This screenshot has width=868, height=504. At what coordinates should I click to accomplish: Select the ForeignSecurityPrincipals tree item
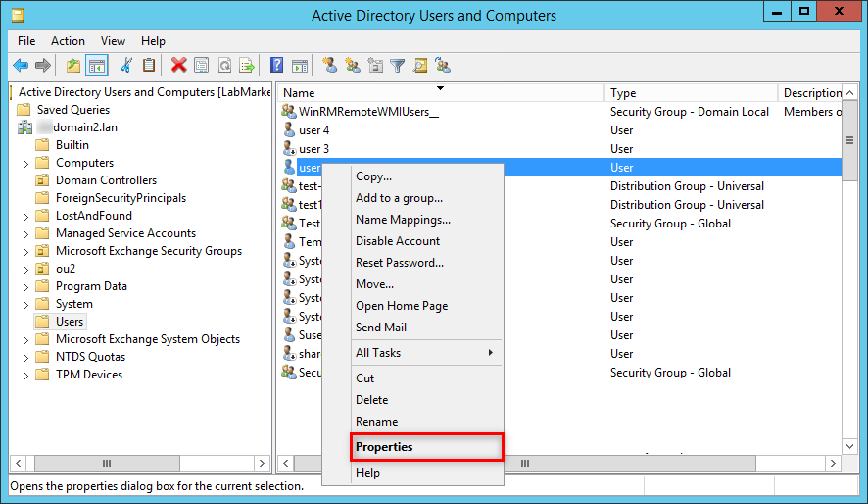[121, 198]
